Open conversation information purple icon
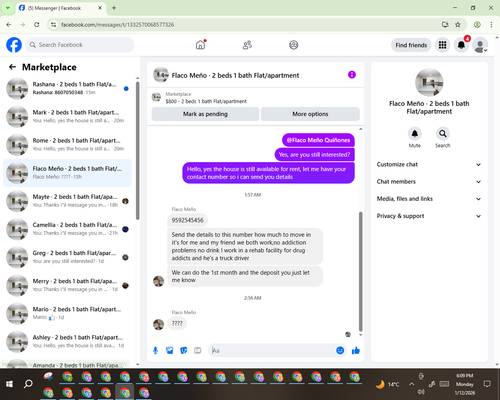The width and height of the screenshot is (500, 400). click(352, 75)
